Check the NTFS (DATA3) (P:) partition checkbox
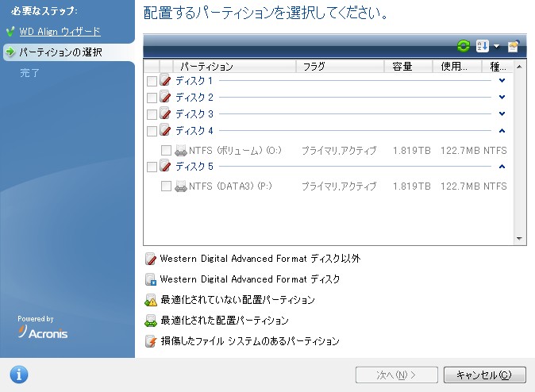 166,186
